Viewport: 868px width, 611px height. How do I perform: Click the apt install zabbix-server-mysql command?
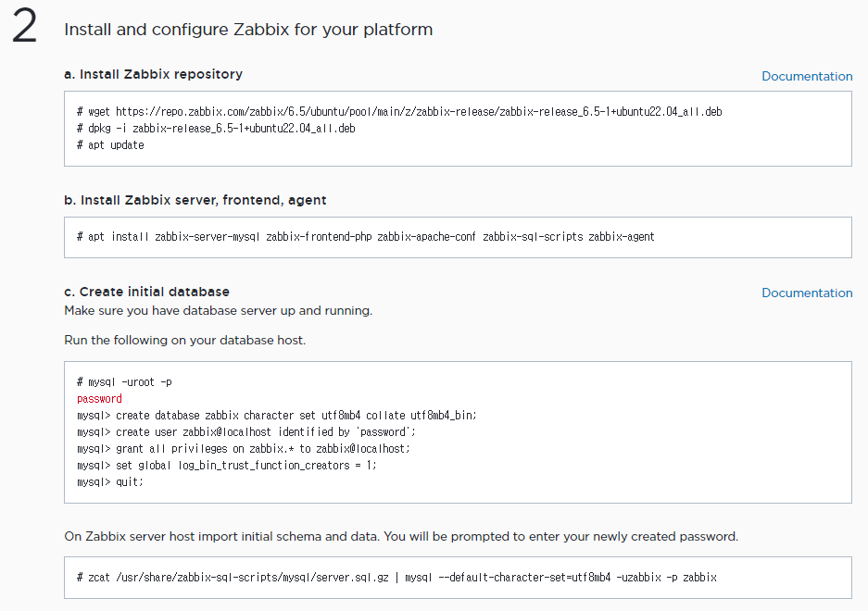pos(366,237)
